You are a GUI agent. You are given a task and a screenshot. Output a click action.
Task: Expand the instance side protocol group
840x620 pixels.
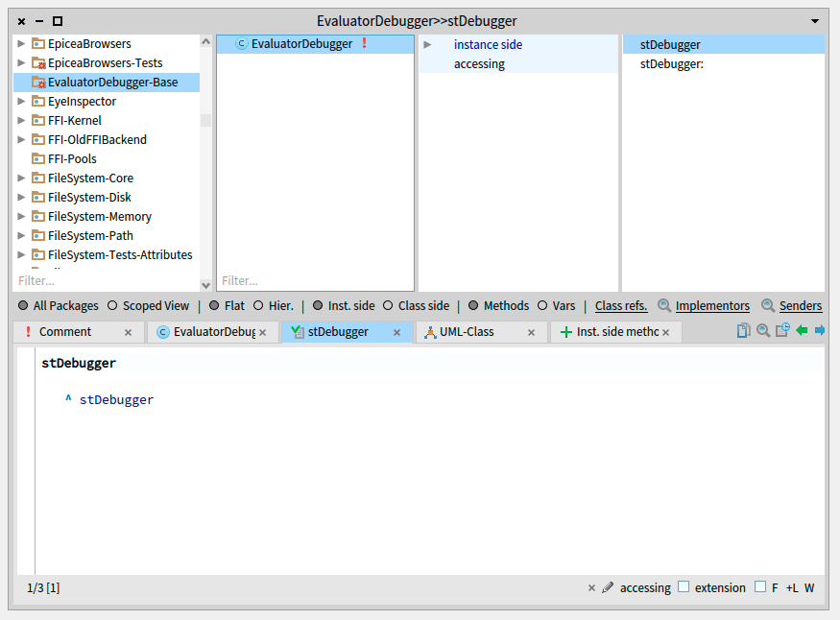[x=427, y=44]
